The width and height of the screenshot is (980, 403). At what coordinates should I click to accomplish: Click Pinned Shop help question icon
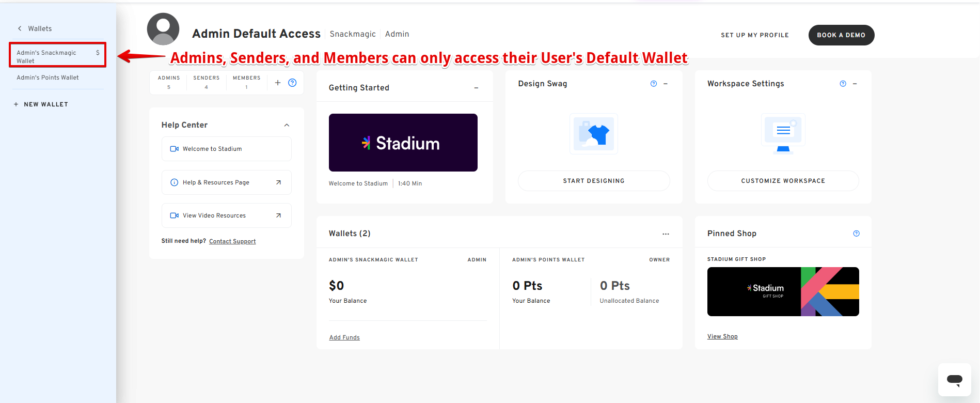click(857, 234)
